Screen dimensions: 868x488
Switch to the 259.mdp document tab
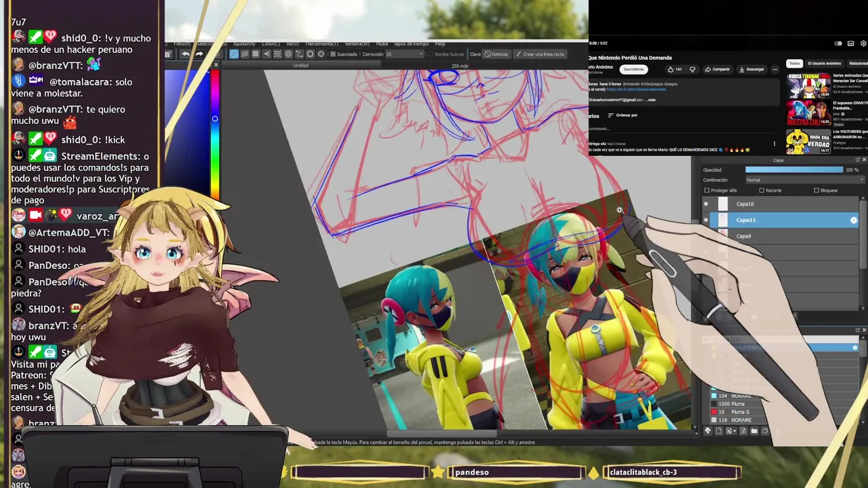click(460, 66)
